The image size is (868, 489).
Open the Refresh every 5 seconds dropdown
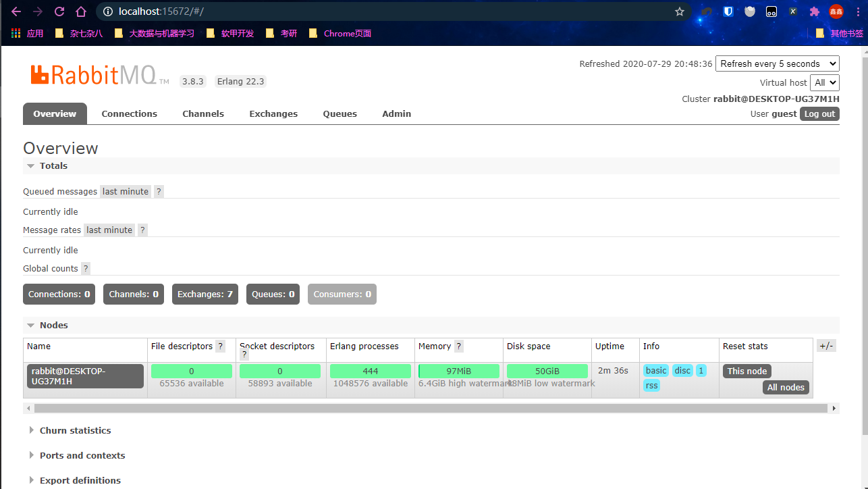777,63
